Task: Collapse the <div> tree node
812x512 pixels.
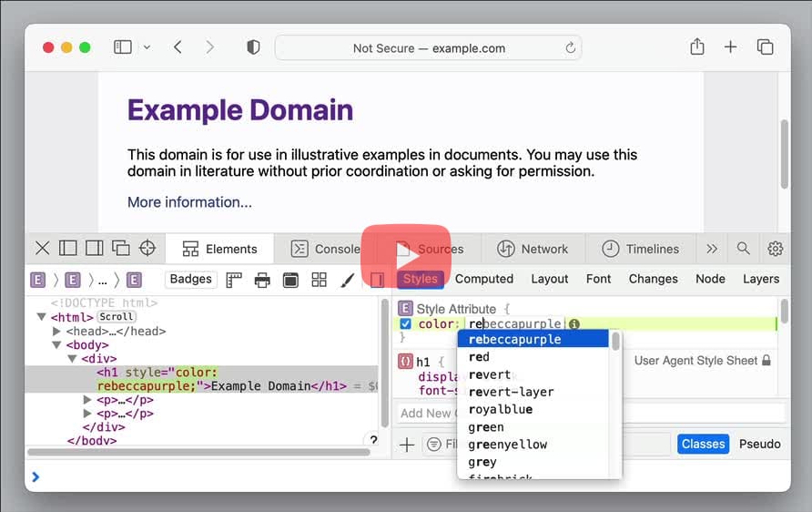Action: 73,359
